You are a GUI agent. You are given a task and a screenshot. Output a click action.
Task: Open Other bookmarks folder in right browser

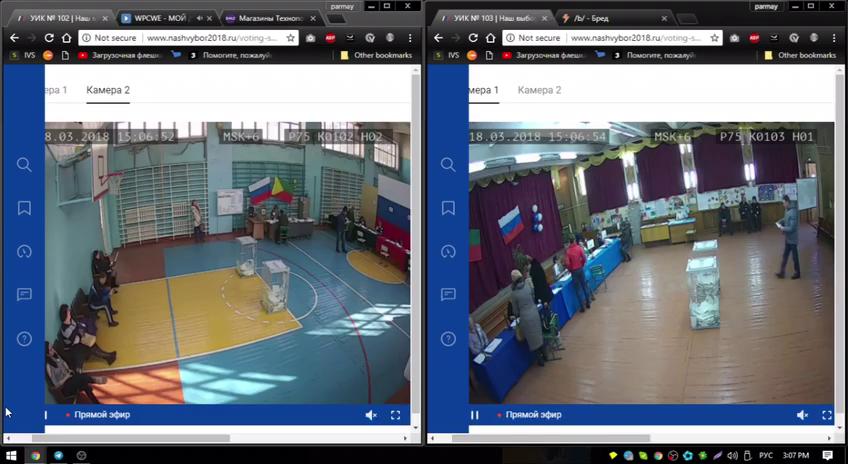point(800,55)
